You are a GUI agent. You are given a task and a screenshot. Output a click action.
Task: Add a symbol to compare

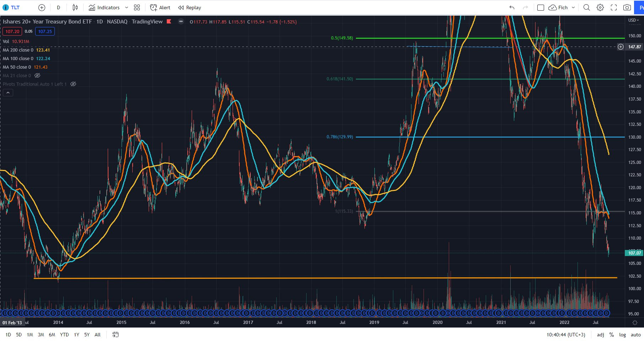pyautogui.click(x=42, y=7)
